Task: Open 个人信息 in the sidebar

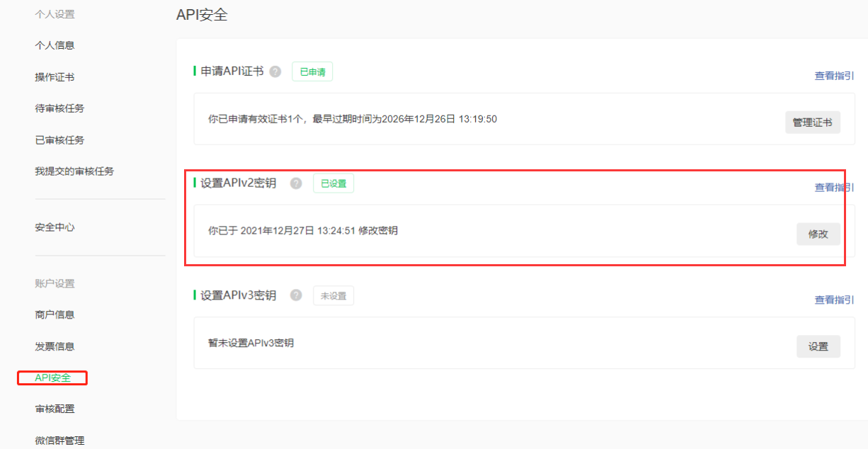Action: tap(55, 45)
